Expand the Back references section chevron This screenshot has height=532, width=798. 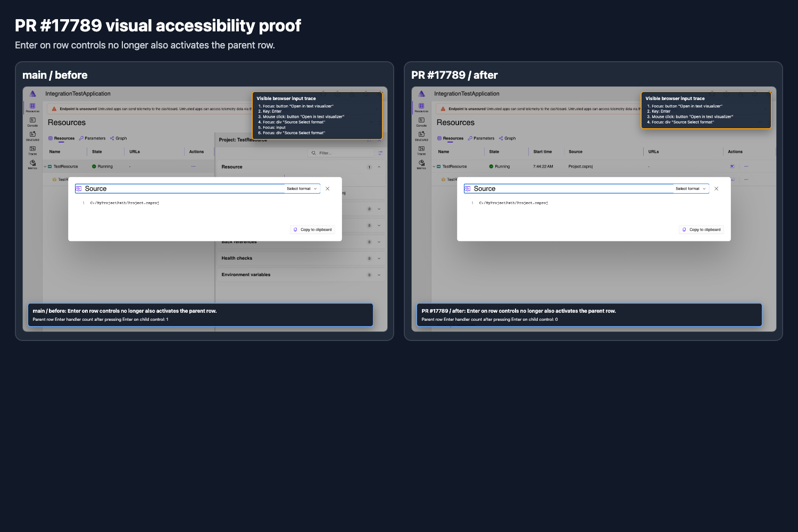[379, 242]
